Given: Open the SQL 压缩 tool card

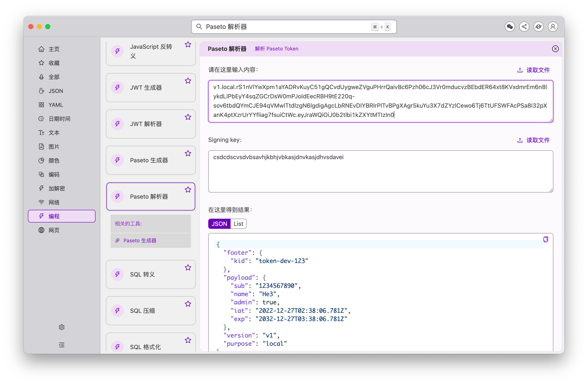Looking at the screenshot, I should click(x=151, y=311).
